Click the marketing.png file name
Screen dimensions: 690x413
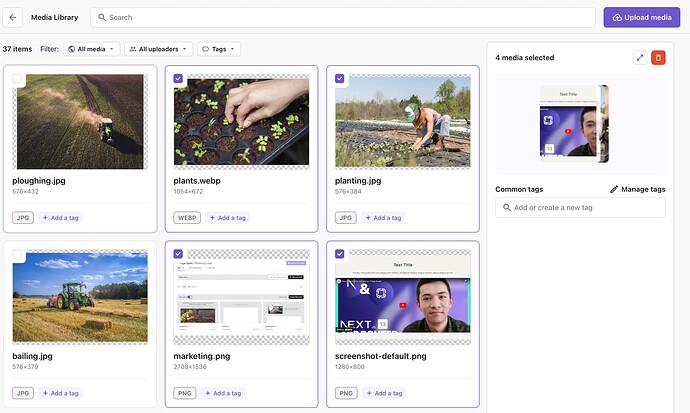[x=202, y=356]
